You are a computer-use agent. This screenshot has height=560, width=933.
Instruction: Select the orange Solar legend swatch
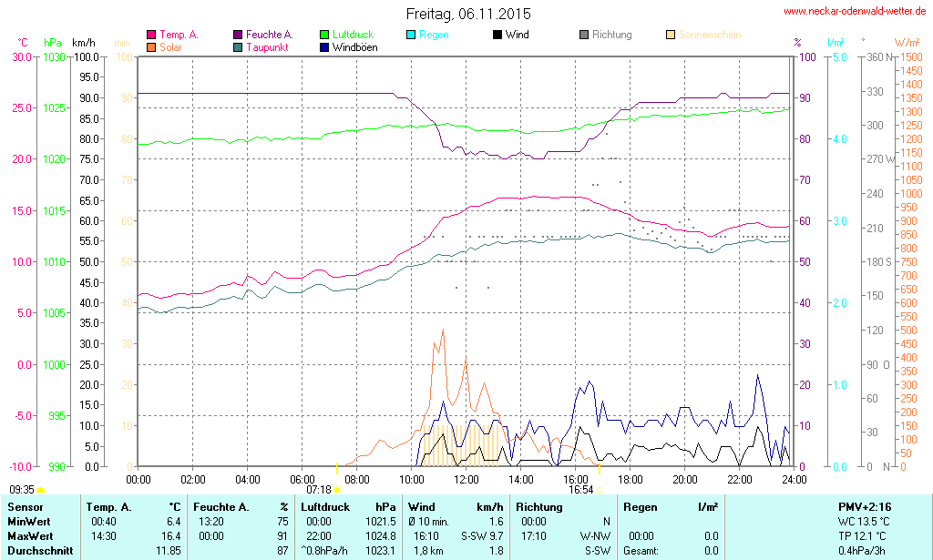151,47
